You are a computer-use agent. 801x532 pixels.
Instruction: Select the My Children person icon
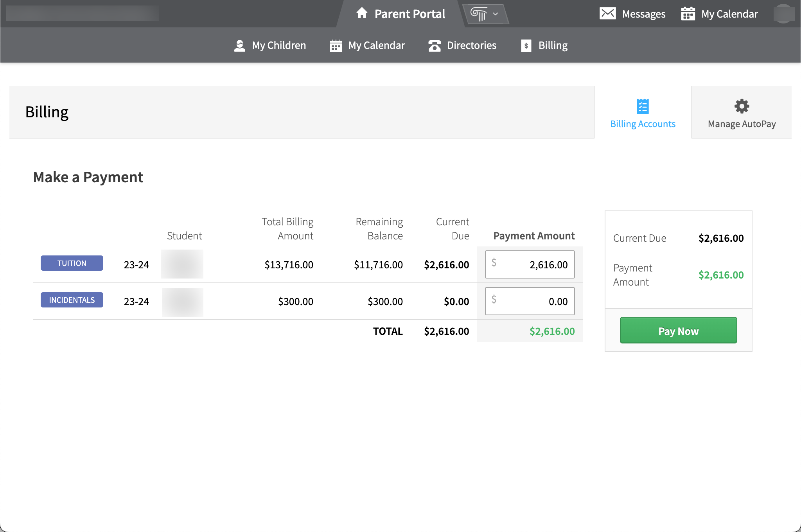240,45
